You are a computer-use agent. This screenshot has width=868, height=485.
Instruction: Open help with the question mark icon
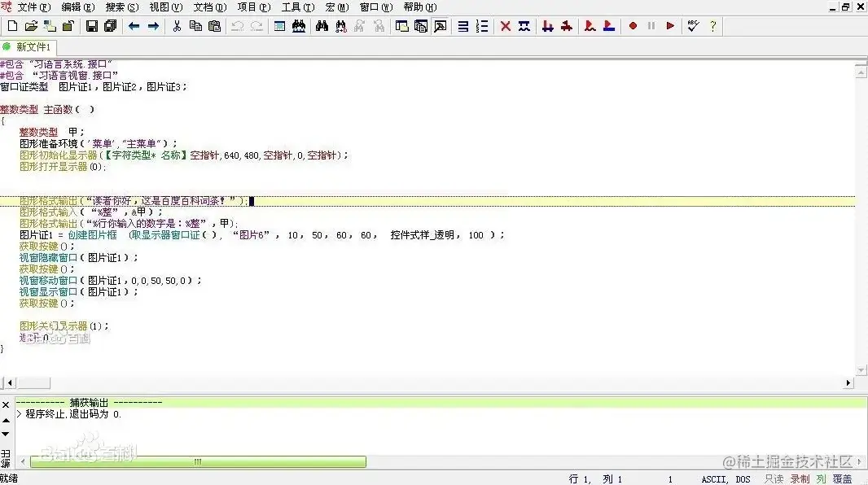tap(712, 26)
